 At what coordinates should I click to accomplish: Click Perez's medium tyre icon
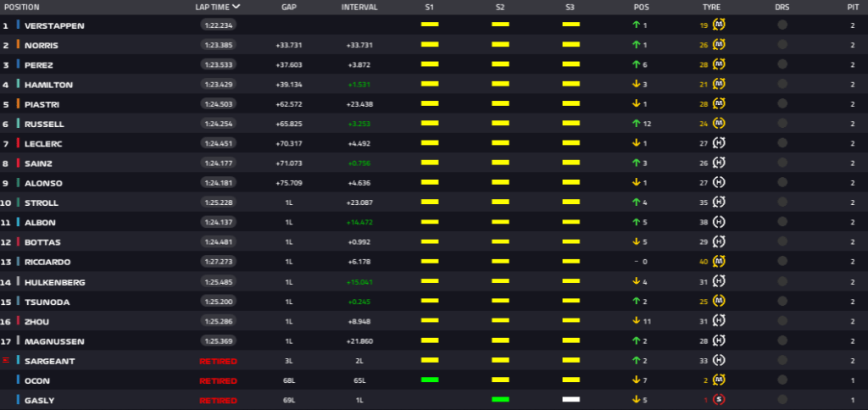(x=719, y=64)
